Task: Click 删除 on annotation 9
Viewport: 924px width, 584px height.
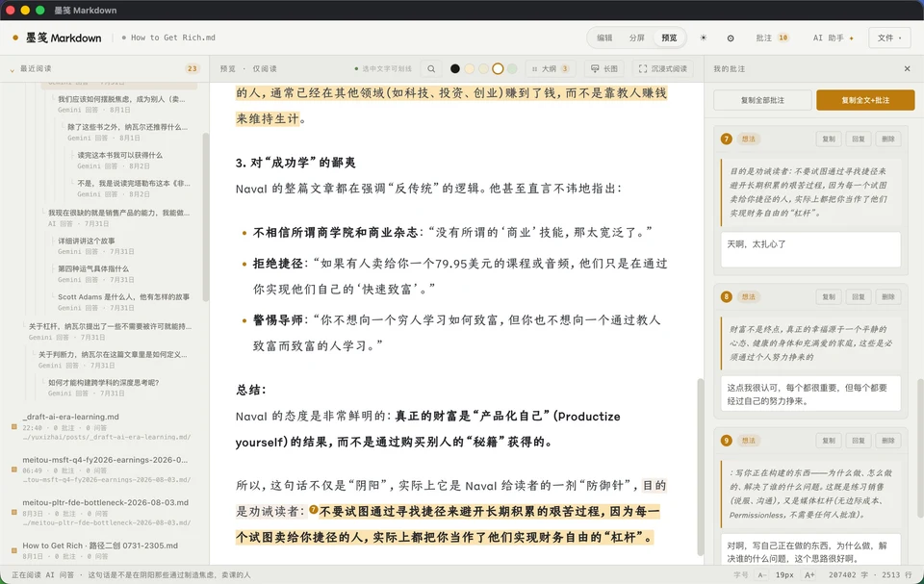Action: [888, 441]
